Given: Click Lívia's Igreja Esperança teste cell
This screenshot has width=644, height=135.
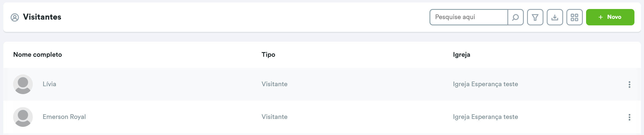Looking at the screenshot, I should pos(485,84).
